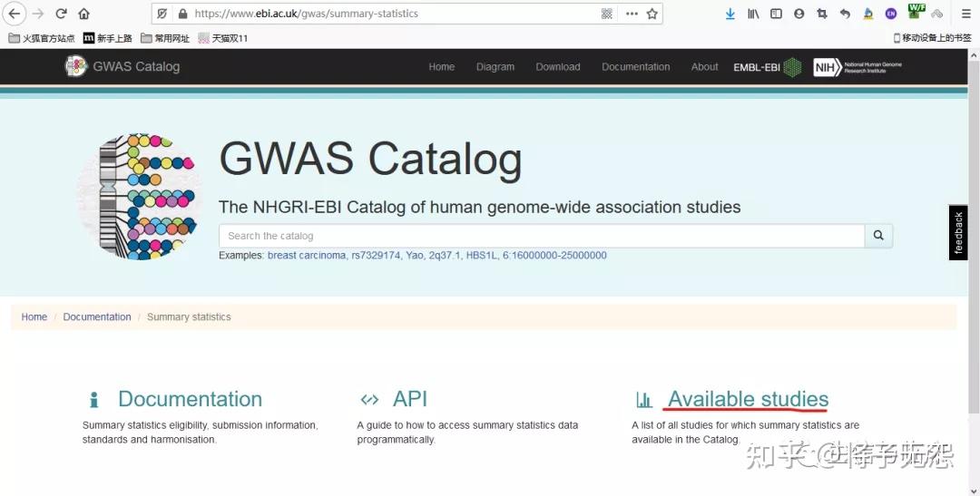Viewport: 980px width, 496px height.
Task: Open the About navbar item
Action: (x=704, y=67)
